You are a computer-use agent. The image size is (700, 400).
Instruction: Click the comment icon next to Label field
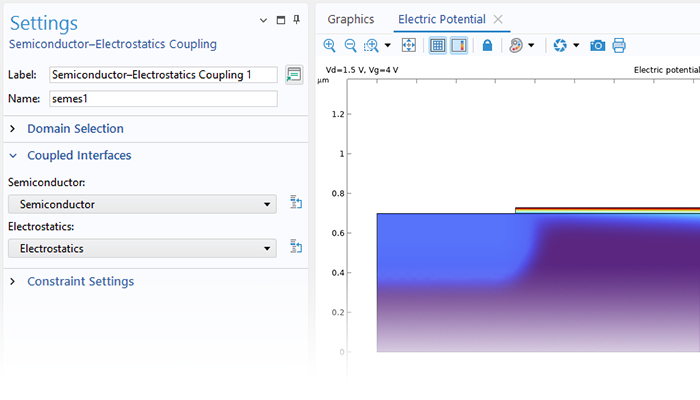(294, 75)
